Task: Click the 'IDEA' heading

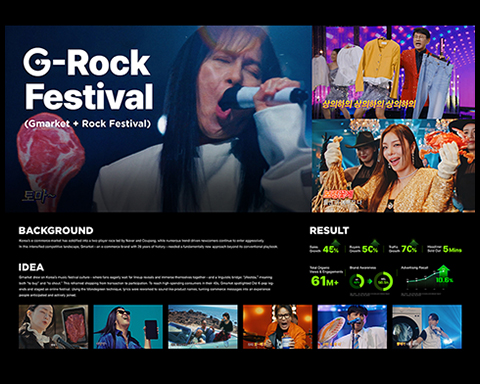Action: coord(31,267)
